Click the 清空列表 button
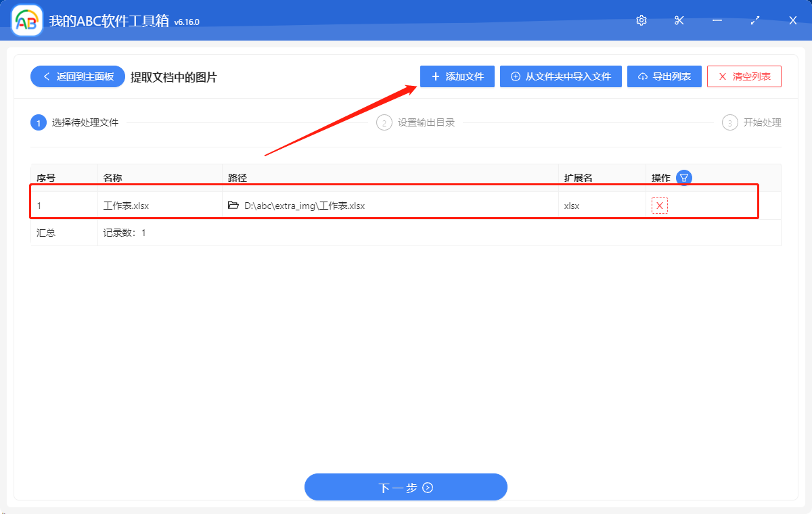Screen dimensions: 812x514 tap(744, 76)
